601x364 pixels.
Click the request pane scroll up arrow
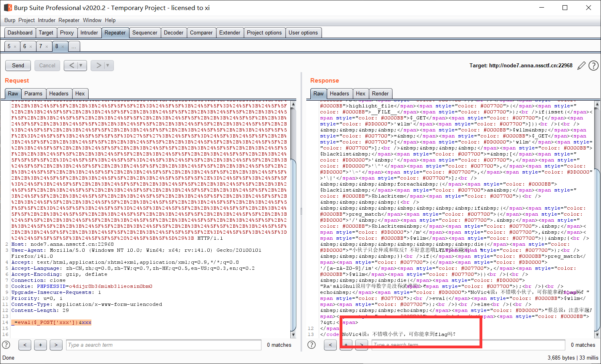point(293,104)
